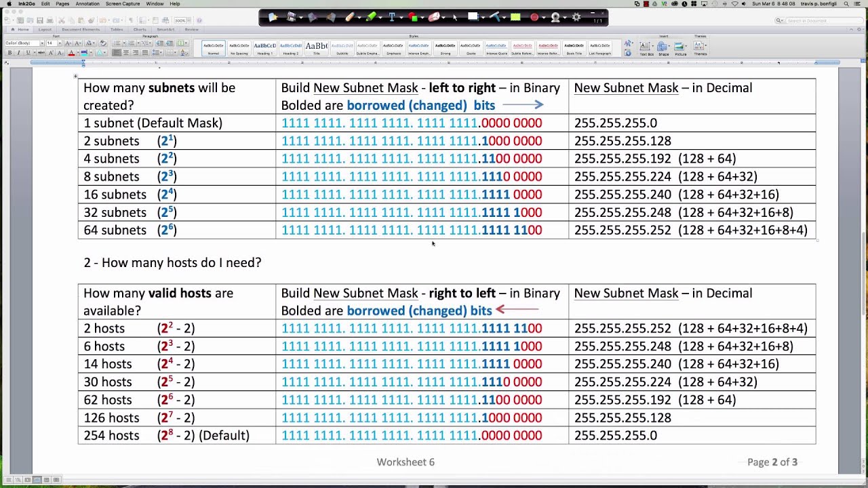Apply the List Paragraph style
868x488 pixels.
pyautogui.click(x=600, y=47)
